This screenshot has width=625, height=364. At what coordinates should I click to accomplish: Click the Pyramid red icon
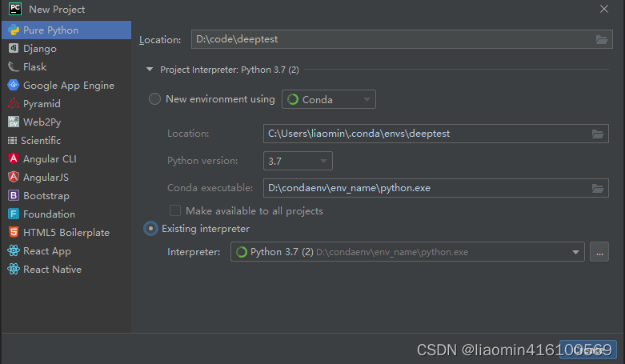pos(14,103)
